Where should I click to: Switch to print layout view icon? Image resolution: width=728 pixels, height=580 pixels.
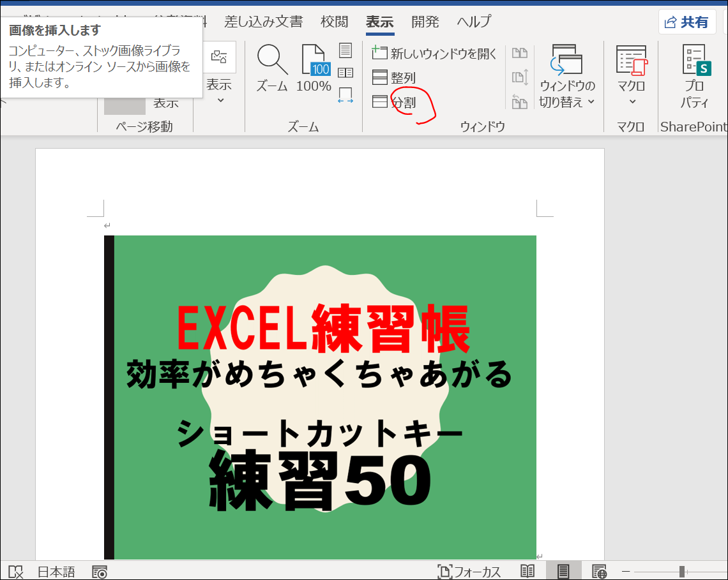coord(563,571)
